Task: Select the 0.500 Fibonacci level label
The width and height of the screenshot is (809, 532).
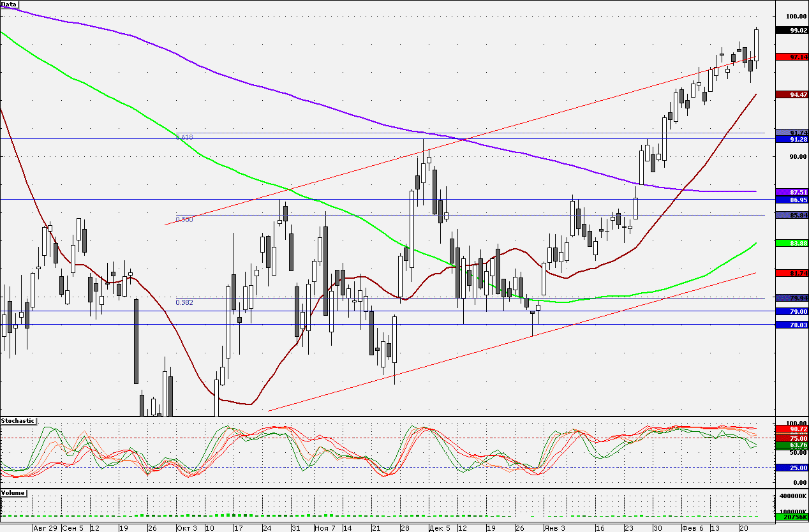Action: 184,219
